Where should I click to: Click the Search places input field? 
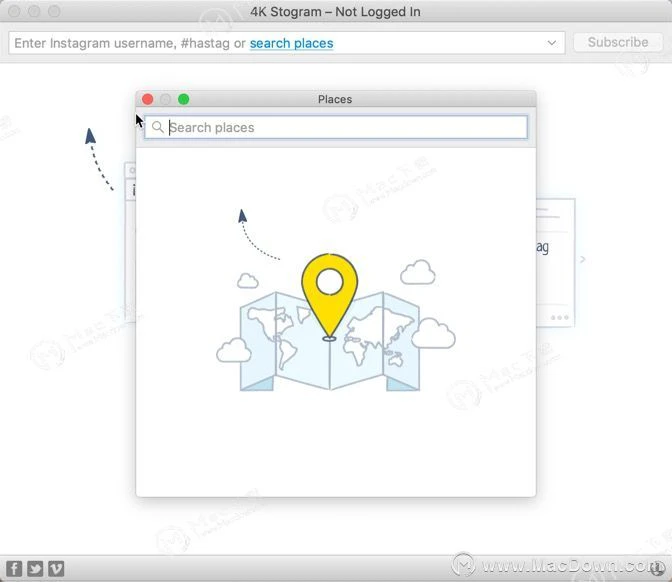point(336,127)
